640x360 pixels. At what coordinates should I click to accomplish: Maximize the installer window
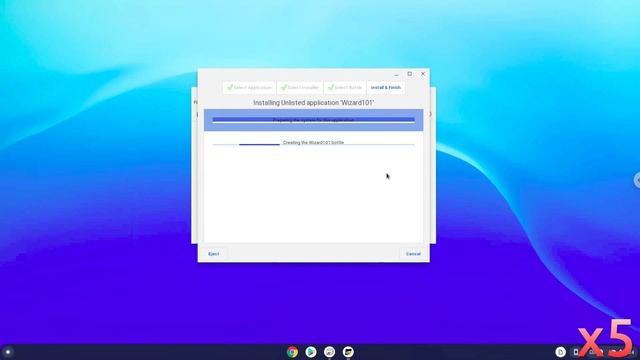[x=409, y=74]
